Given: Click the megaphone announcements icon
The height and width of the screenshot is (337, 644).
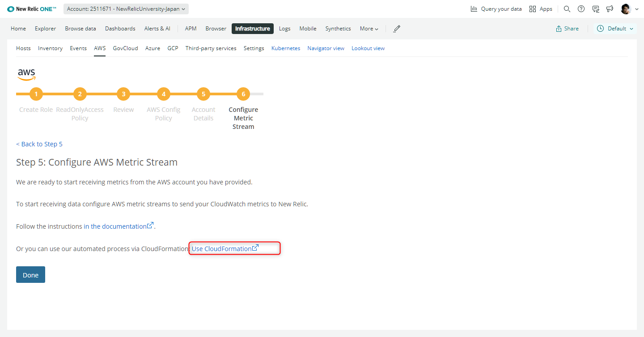Looking at the screenshot, I should [610, 9].
